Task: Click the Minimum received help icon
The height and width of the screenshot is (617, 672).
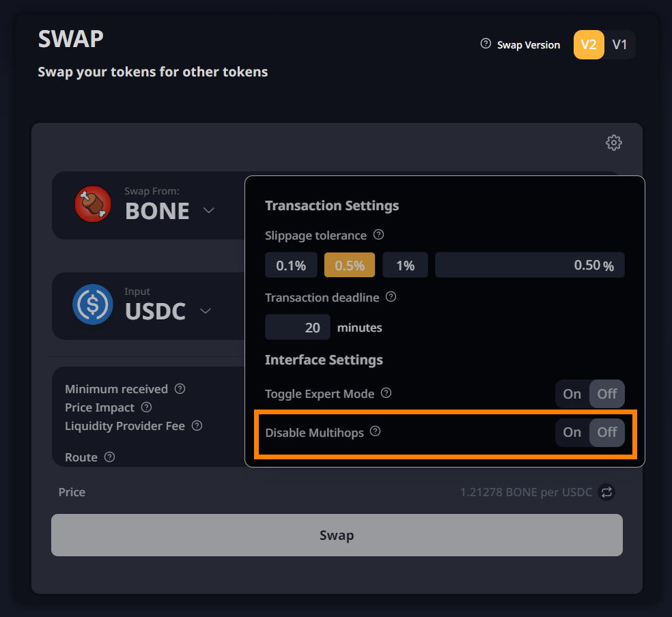Action: coord(180,389)
